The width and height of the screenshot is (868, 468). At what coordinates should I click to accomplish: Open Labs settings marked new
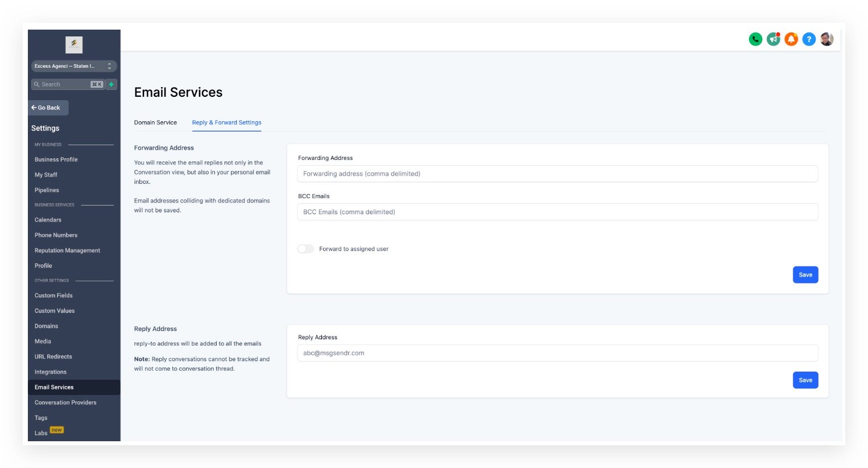[x=42, y=433]
